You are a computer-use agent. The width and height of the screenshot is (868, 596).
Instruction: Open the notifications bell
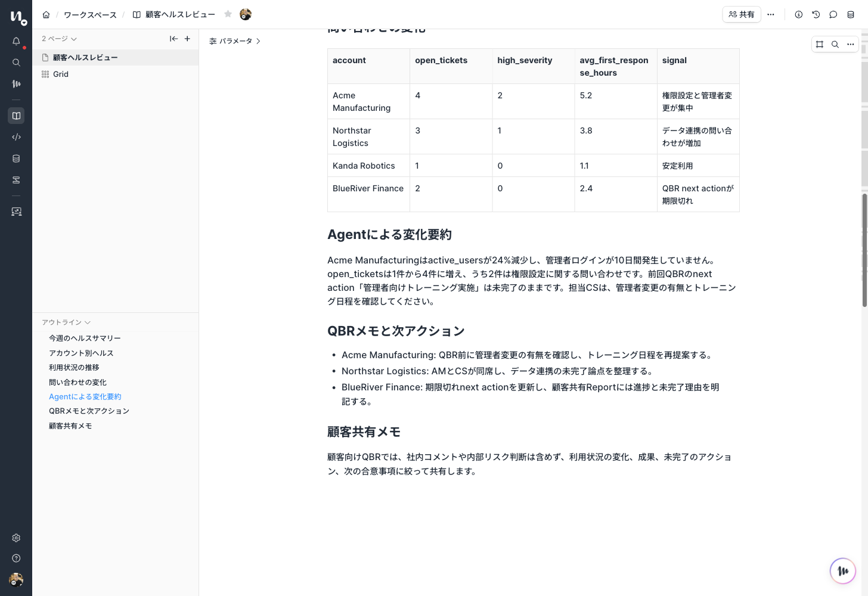point(16,41)
